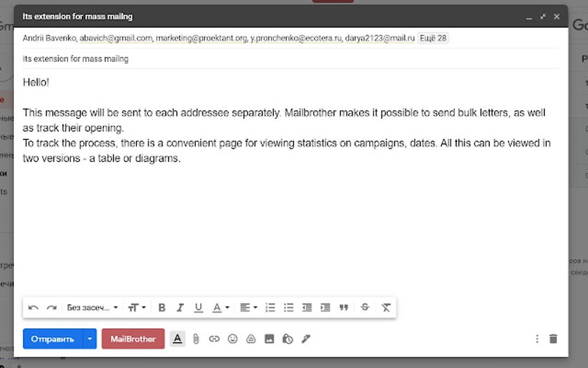Select recipient Andrii Bavenko
Image resolution: width=588 pixels, height=368 pixels.
49,38
